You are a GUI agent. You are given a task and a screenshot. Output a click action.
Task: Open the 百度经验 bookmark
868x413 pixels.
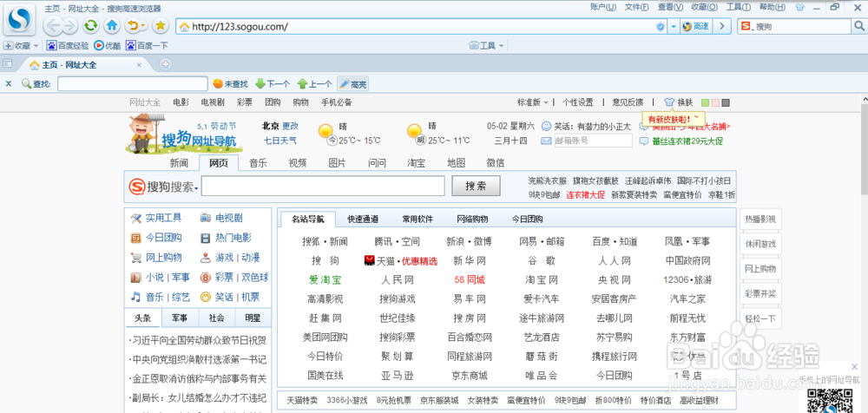click(68, 46)
